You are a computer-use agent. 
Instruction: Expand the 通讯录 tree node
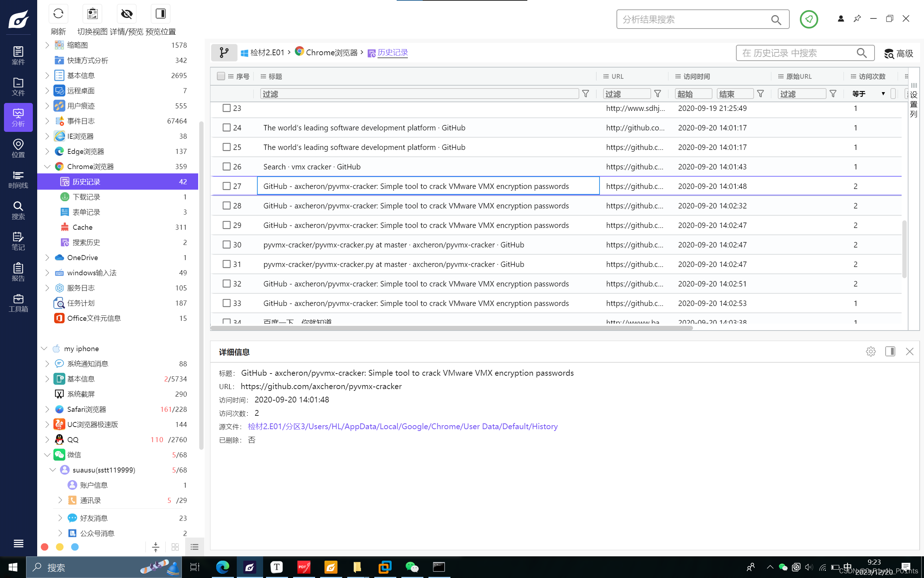pyautogui.click(x=60, y=500)
